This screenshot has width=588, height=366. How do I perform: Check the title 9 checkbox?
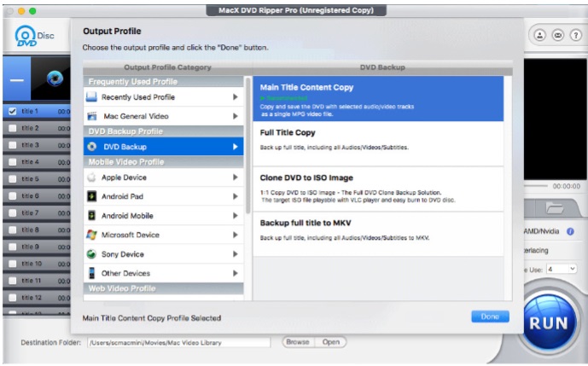coord(13,247)
